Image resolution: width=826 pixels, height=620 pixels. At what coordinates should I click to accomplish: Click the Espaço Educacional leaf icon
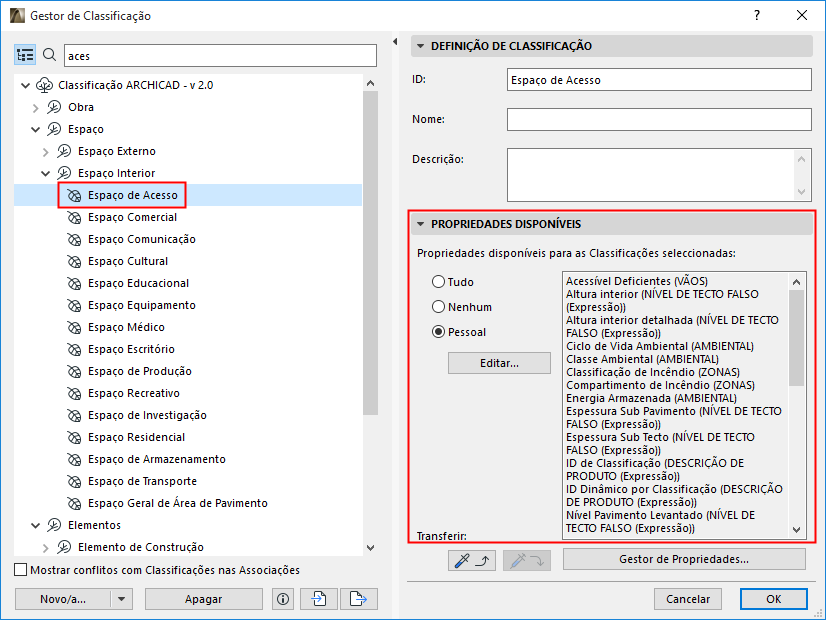tap(74, 283)
